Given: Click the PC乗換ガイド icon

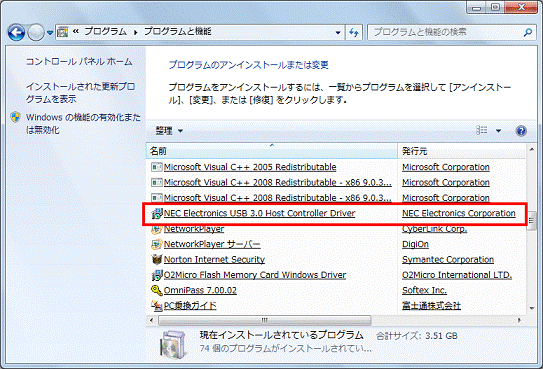Looking at the screenshot, I should (157, 306).
